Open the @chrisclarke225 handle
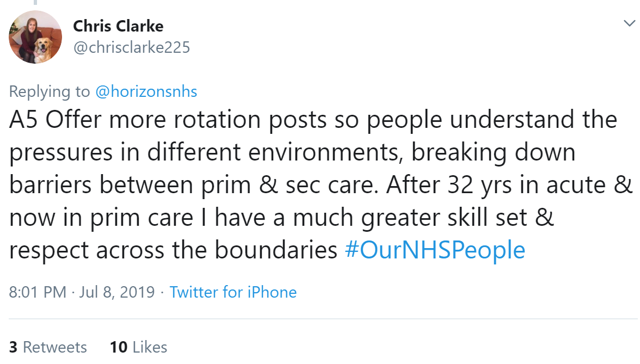Screen dimensions: 640x364 (132, 48)
